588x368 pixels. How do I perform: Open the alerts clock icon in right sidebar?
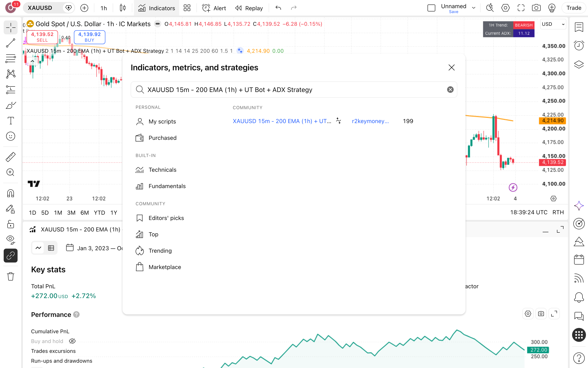click(579, 46)
